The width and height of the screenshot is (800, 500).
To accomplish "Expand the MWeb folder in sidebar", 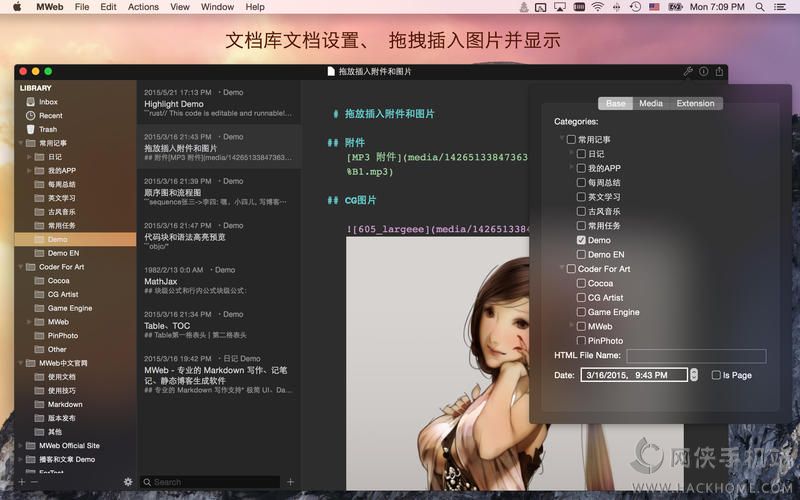I will click(x=29, y=322).
